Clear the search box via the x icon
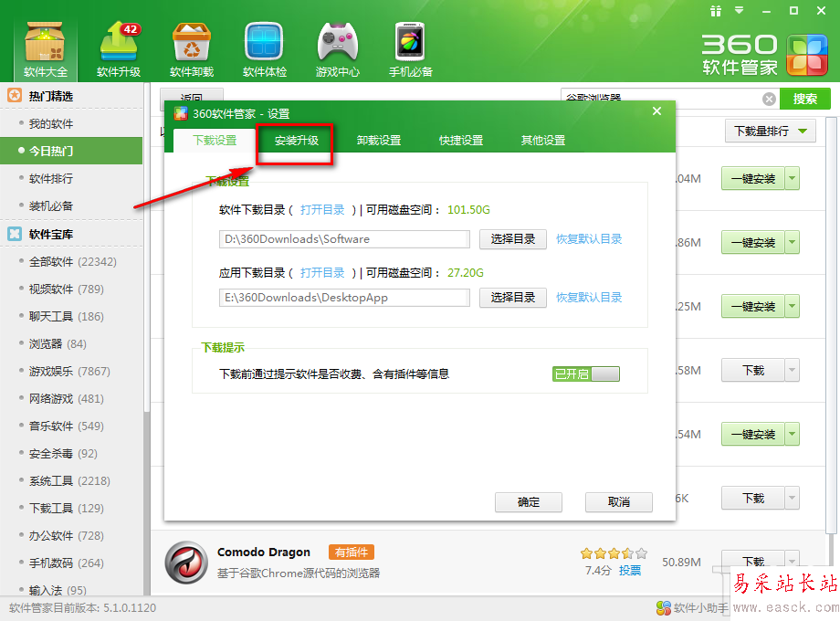The width and height of the screenshot is (840, 621). pos(770,98)
